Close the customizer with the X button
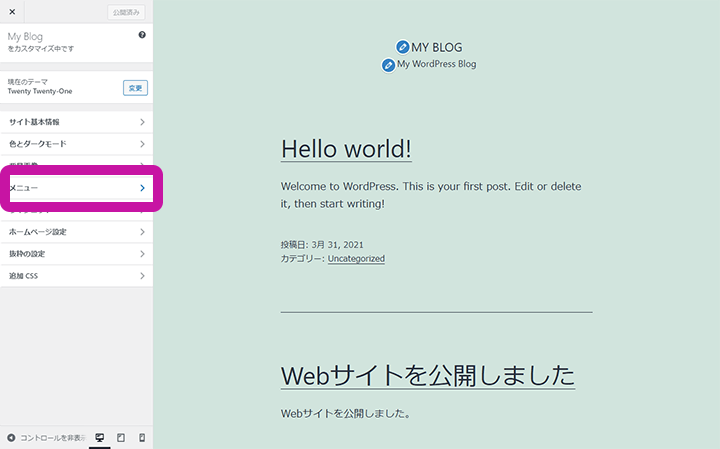The width and height of the screenshot is (720, 449). [x=12, y=13]
